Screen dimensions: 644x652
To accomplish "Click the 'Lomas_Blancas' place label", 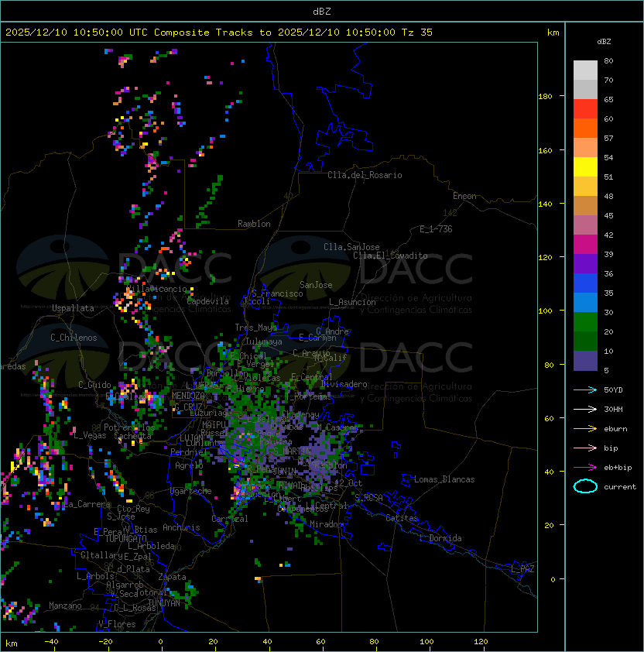I will (444, 479).
